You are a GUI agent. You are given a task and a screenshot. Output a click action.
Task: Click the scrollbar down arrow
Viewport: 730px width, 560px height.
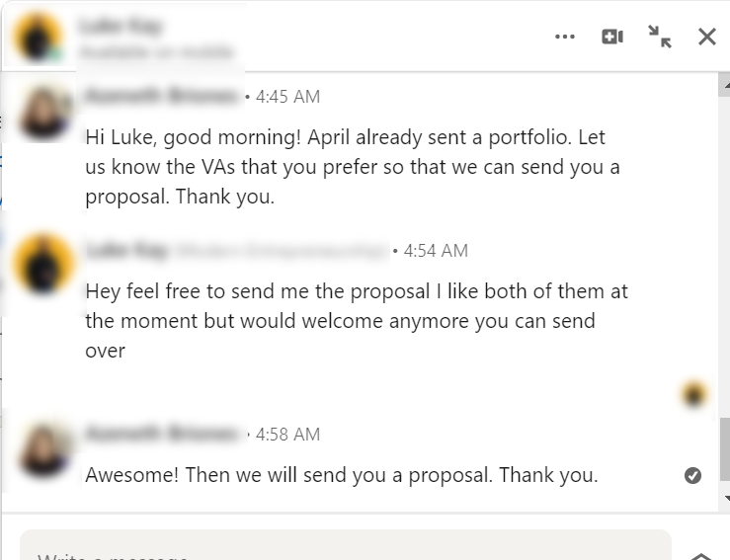[x=725, y=498]
